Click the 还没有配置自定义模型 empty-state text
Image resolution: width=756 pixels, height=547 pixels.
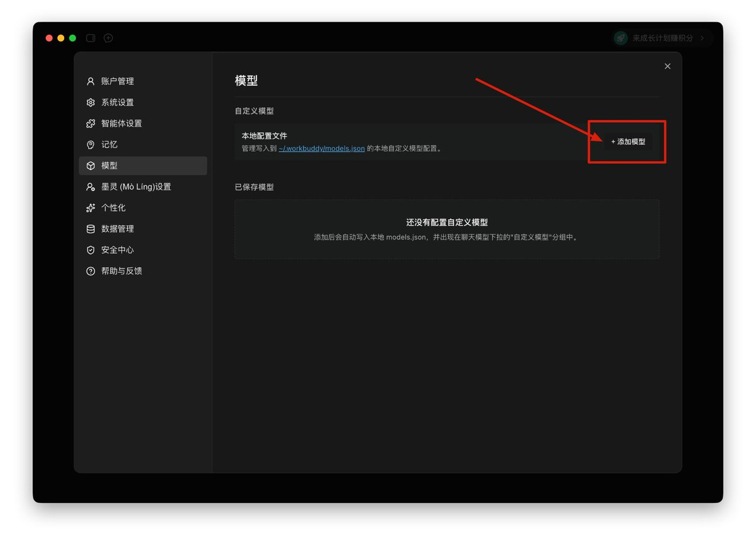click(447, 222)
